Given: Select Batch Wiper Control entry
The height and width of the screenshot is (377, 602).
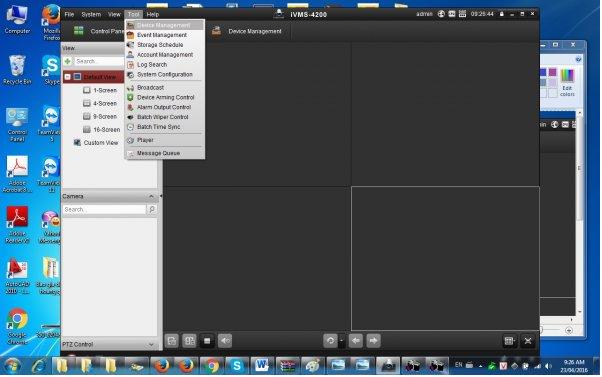Looking at the screenshot, I should tap(164, 117).
